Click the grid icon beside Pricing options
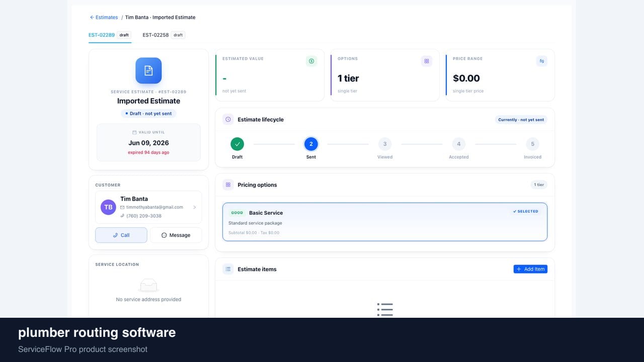 pyautogui.click(x=228, y=185)
